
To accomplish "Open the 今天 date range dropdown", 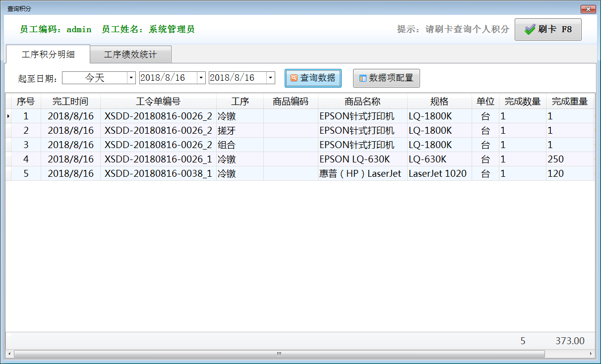I will 131,78.
